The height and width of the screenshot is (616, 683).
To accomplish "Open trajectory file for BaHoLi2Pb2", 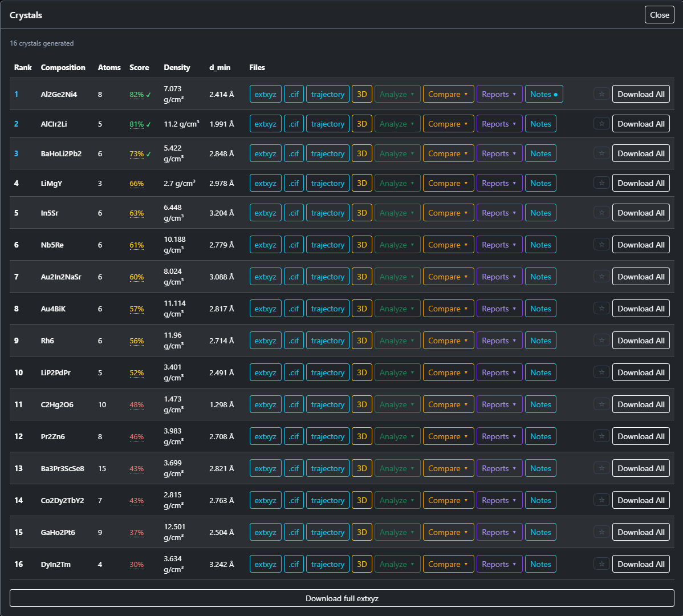I will click(328, 153).
